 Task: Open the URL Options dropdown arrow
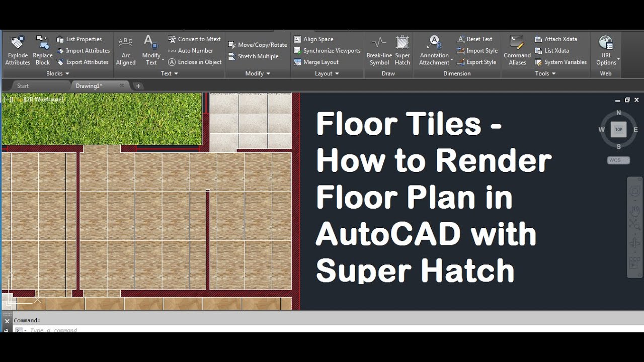coord(618,60)
